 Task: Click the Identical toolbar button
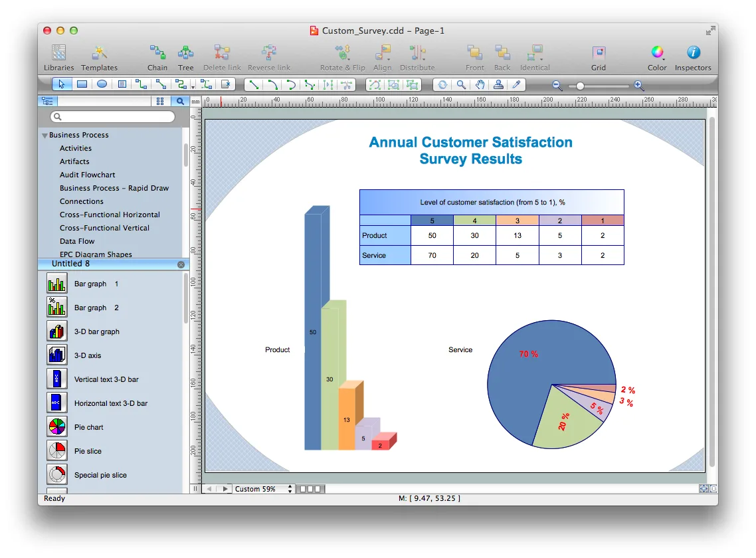[535, 57]
